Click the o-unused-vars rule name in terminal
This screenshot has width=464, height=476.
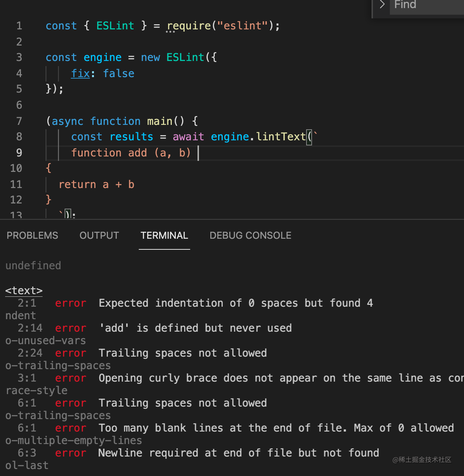(46, 340)
